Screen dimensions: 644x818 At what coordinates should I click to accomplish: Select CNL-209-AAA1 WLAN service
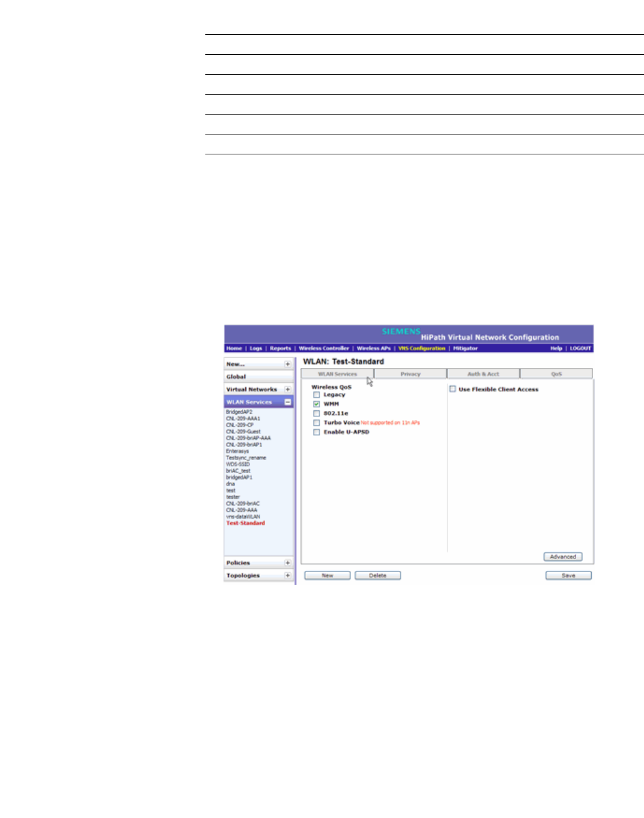[x=243, y=418]
